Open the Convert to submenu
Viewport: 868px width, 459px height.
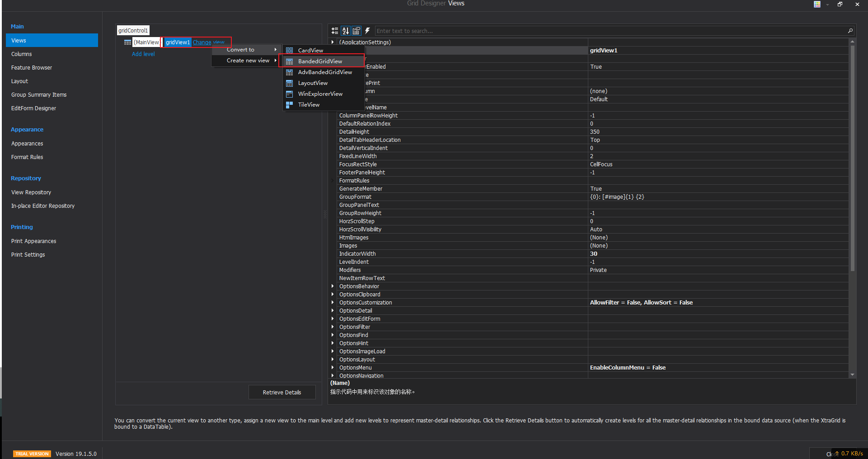247,50
